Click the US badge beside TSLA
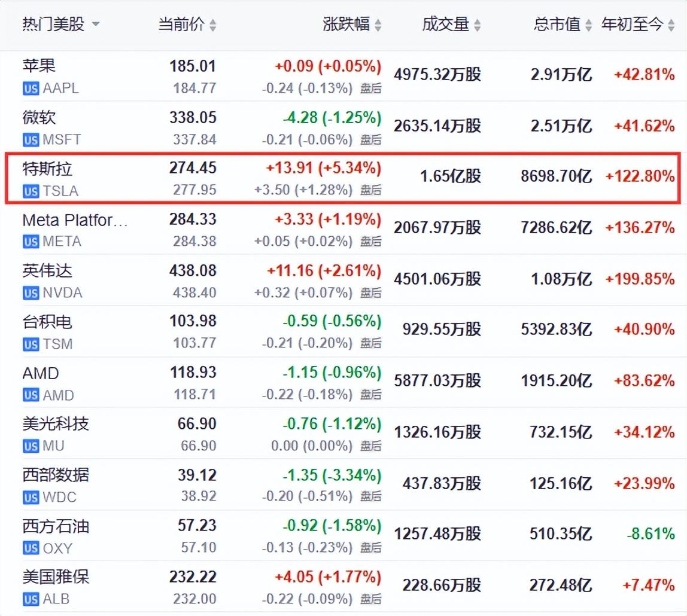 [31, 191]
